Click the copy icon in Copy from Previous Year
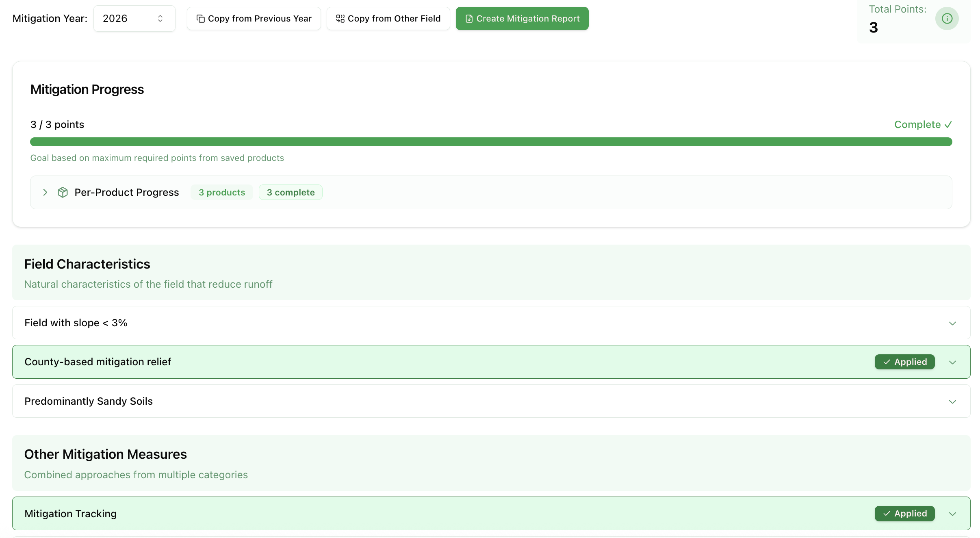The width and height of the screenshot is (980, 538). (200, 19)
